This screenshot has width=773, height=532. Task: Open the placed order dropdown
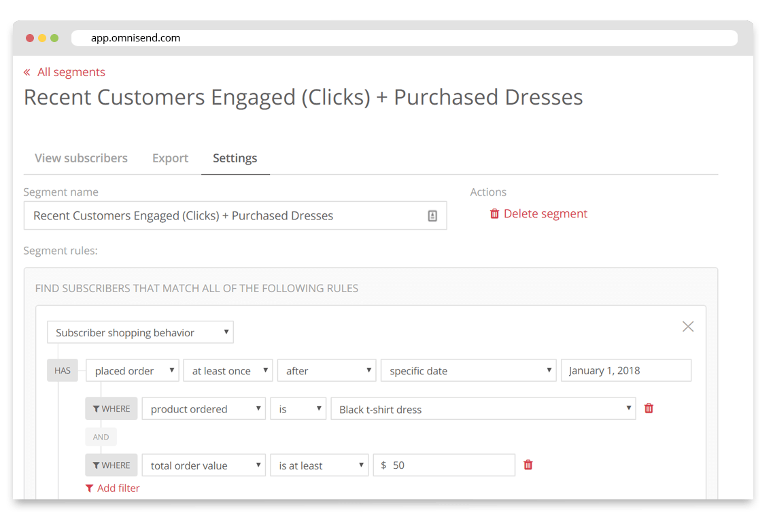pos(133,371)
